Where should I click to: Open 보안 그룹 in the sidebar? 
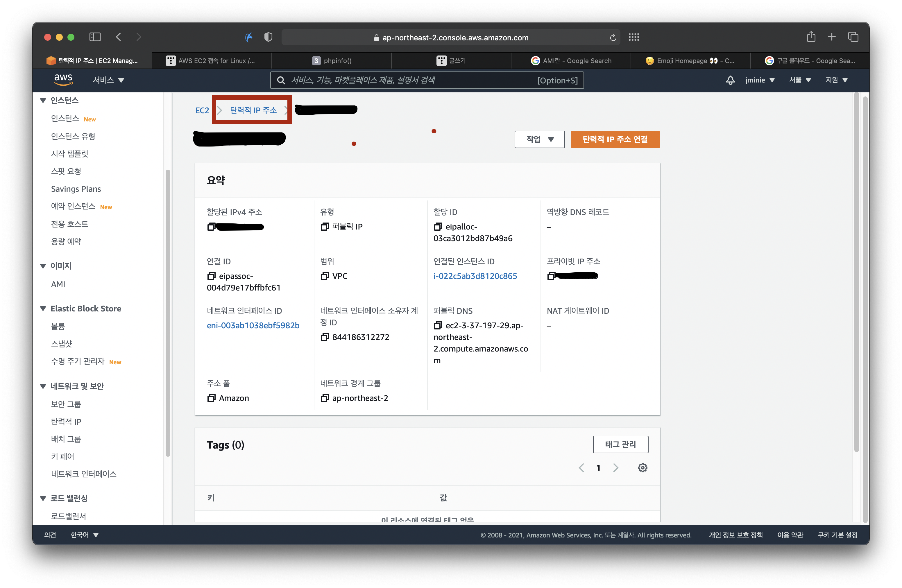[x=66, y=404]
